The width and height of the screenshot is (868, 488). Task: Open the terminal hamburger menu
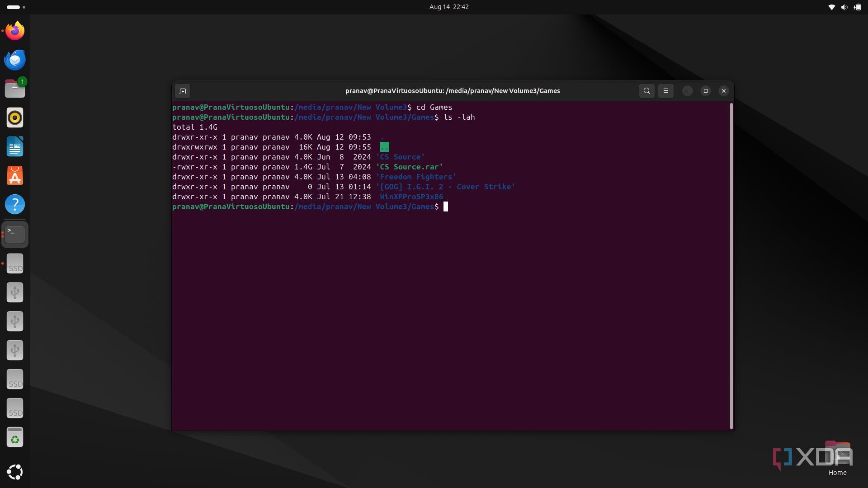coord(666,91)
